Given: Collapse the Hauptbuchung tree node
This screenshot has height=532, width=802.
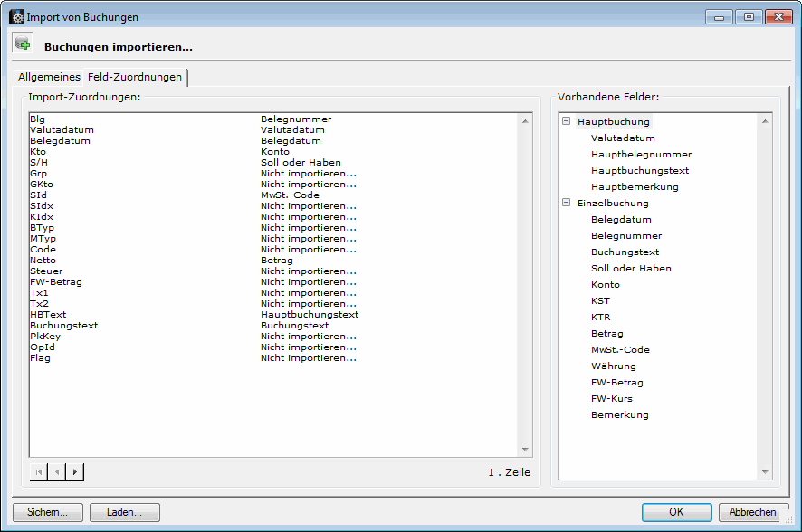Looking at the screenshot, I should coord(567,121).
